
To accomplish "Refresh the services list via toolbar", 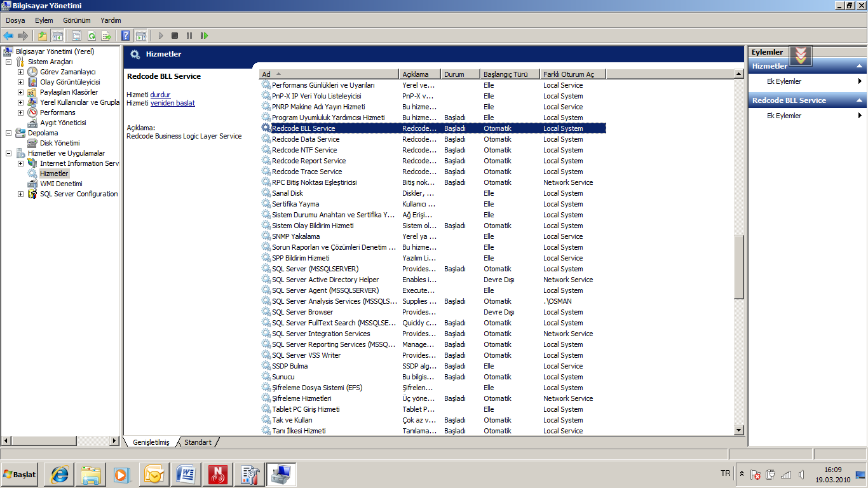I will (92, 36).
